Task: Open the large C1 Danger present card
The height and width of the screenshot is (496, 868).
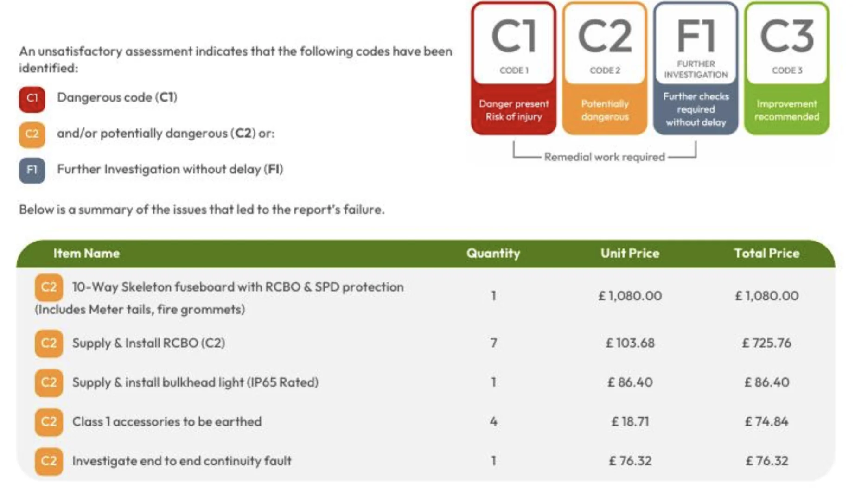Action: (514, 69)
